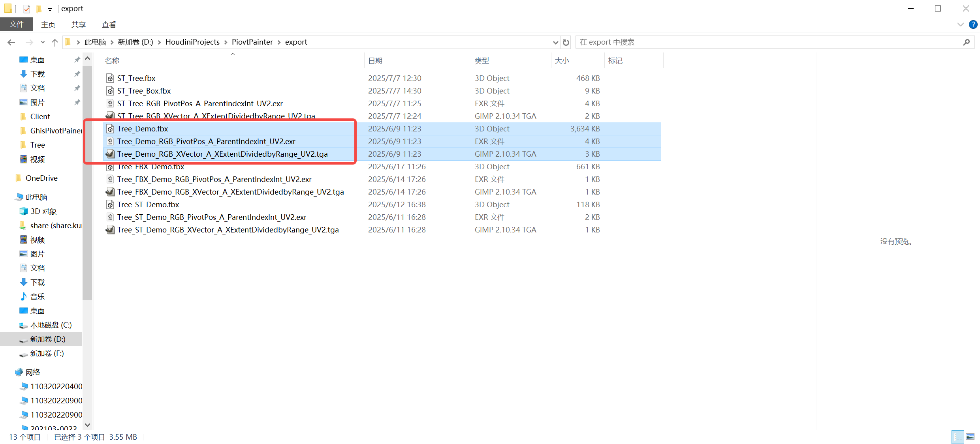Click the search magnifier icon

966,42
